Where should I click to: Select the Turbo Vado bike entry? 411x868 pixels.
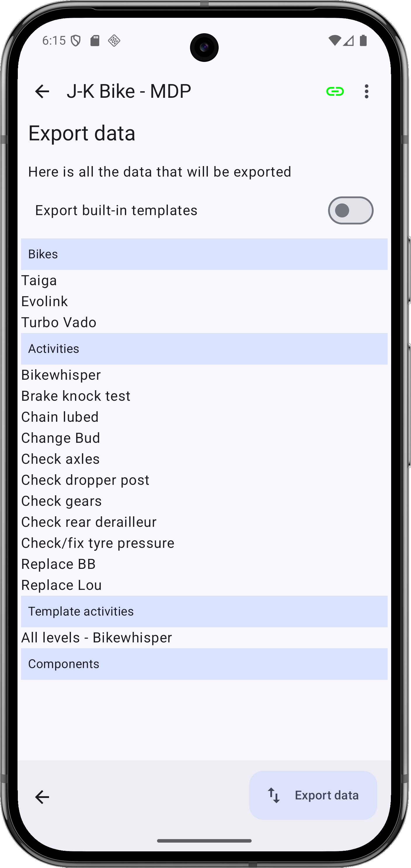click(x=59, y=323)
